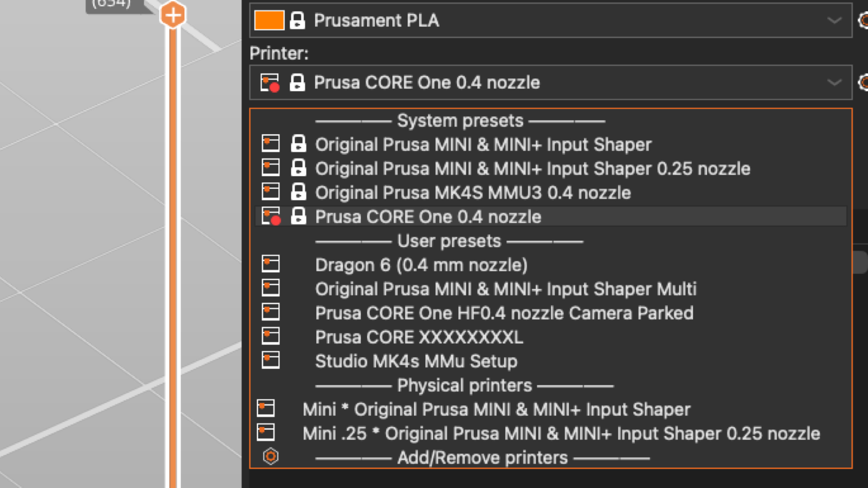Collapse the Printer dropdown via its chevron

click(834, 82)
